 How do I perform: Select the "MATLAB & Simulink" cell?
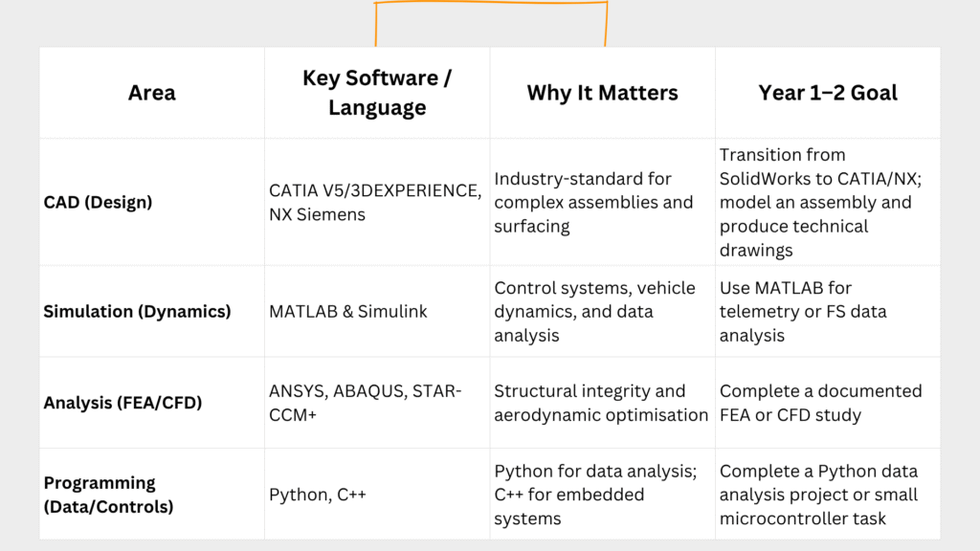tap(347, 311)
